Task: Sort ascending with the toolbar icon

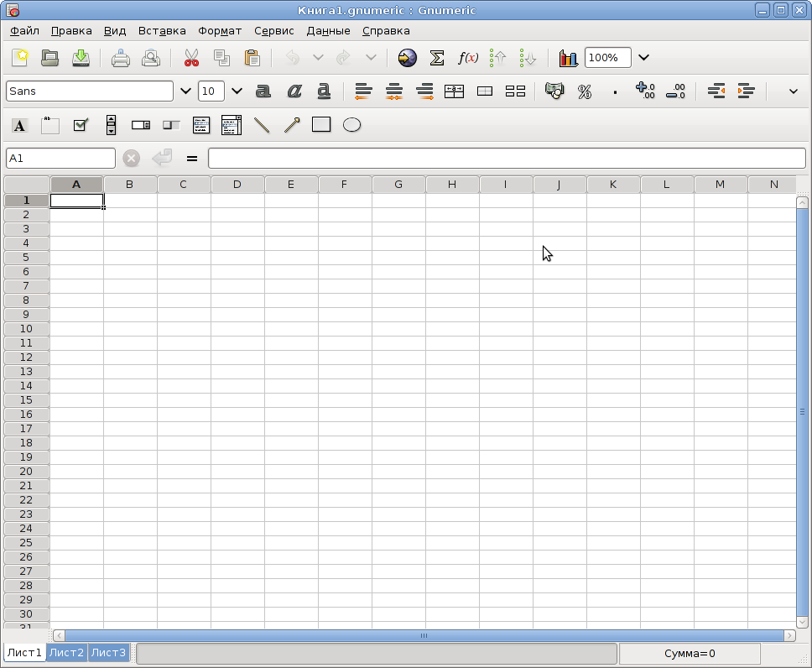Action: [x=497, y=58]
